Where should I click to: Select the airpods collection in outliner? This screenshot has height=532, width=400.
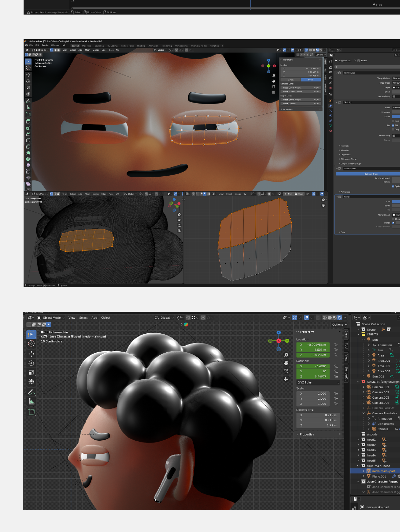tap(372, 435)
